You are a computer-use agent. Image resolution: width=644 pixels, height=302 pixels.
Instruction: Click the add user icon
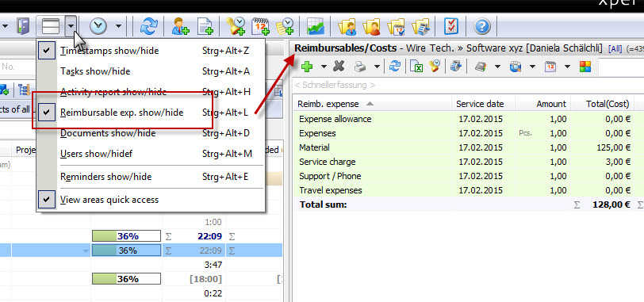(x=180, y=27)
